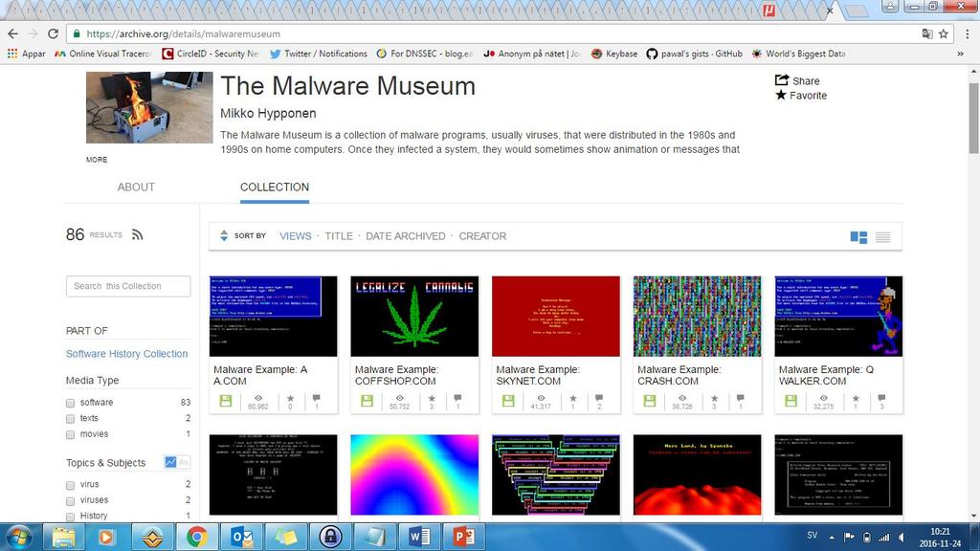Sort results by DATE ARCHIVED
This screenshot has width=980, height=551.
coord(406,236)
